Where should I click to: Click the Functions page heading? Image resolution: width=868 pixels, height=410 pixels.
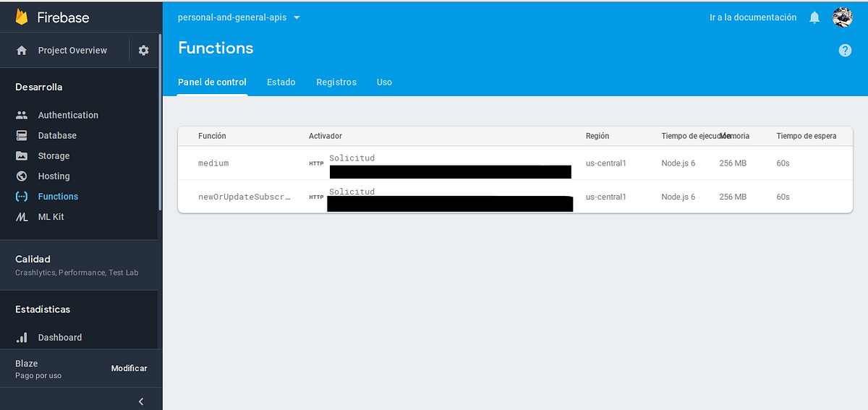[216, 48]
